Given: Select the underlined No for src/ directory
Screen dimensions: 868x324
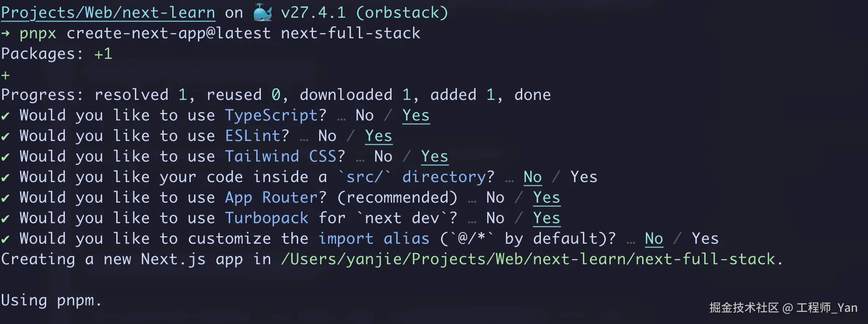Looking at the screenshot, I should tap(532, 177).
